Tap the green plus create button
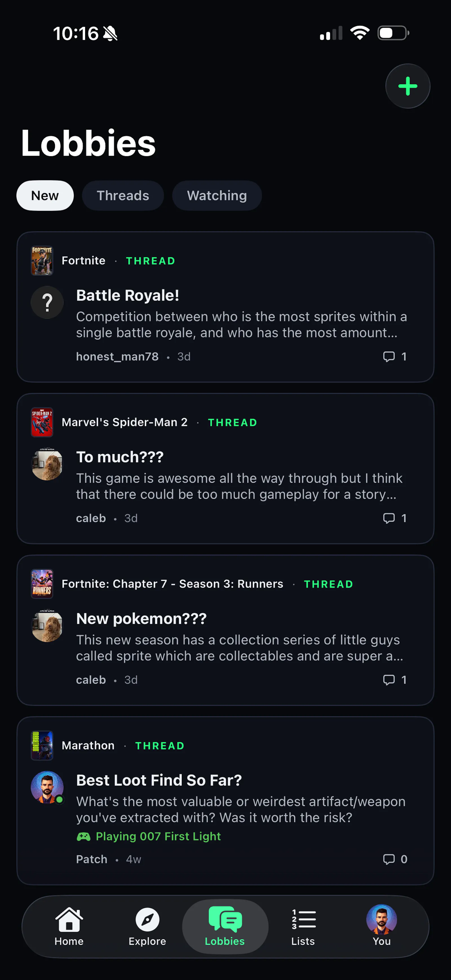This screenshot has width=451, height=980. [408, 86]
